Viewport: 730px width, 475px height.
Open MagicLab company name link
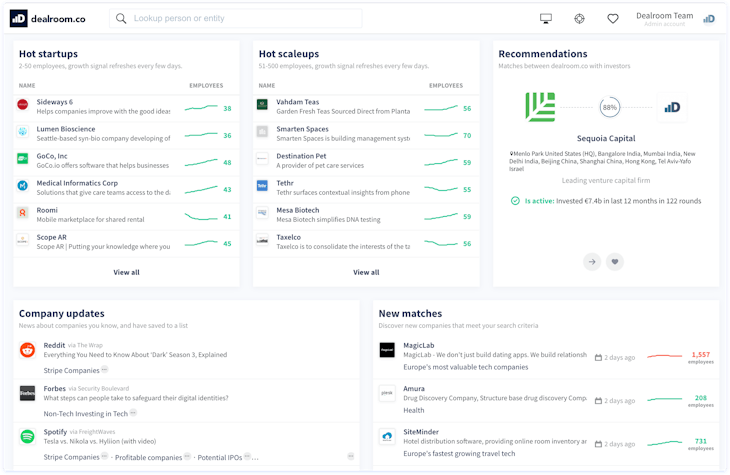pyautogui.click(x=419, y=346)
